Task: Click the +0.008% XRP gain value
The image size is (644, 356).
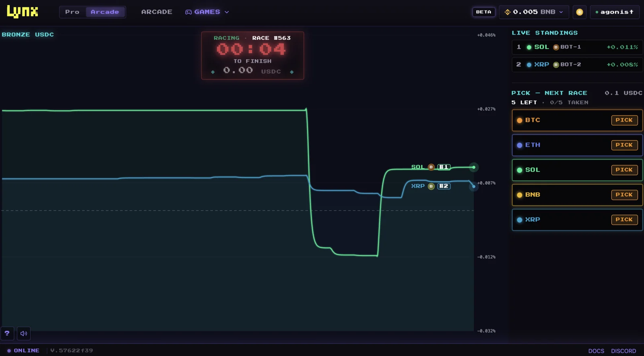Action: point(622,64)
